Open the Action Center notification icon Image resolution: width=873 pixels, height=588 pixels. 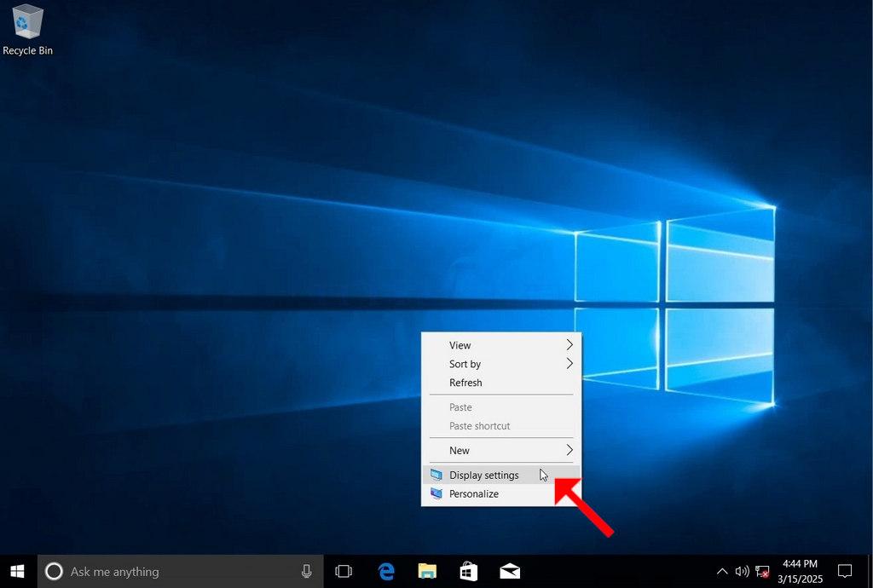click(x=845, y=571)
